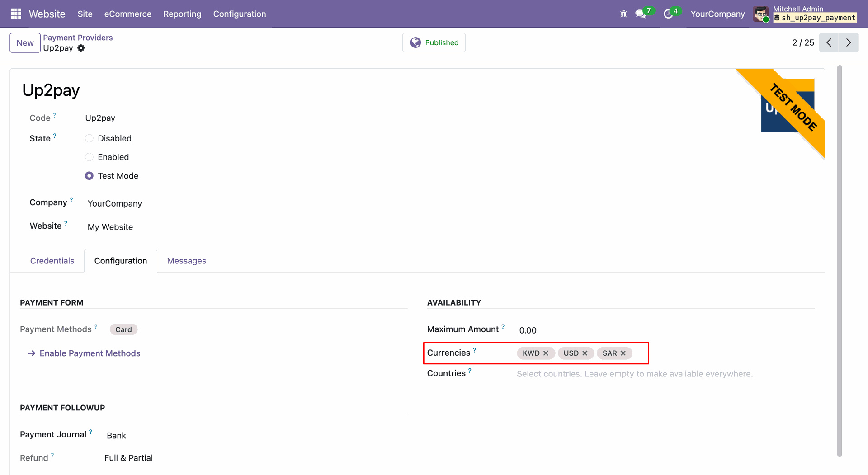Screen dimensions: 868x475
Task: Click the Website app title
Action: [x=47, y=14]
